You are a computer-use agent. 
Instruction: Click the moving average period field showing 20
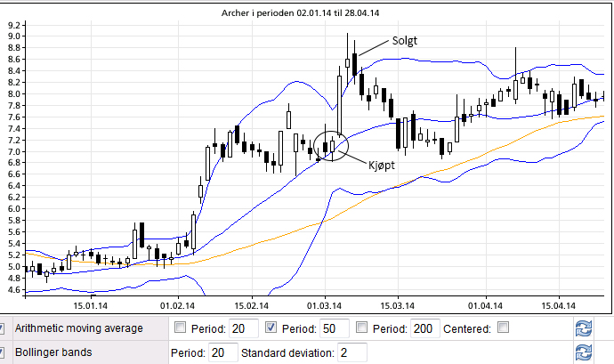pyautogui.click(x=244, y=329)
